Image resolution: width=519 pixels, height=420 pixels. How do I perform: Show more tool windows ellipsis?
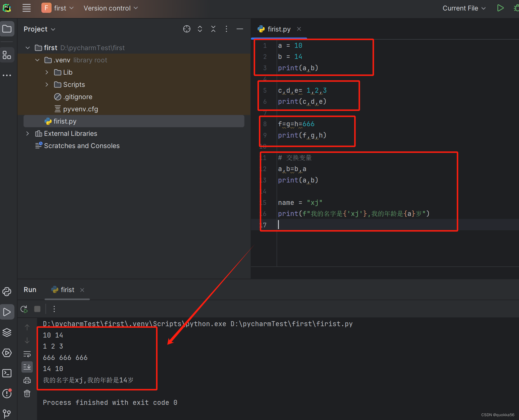pos(7,75)
